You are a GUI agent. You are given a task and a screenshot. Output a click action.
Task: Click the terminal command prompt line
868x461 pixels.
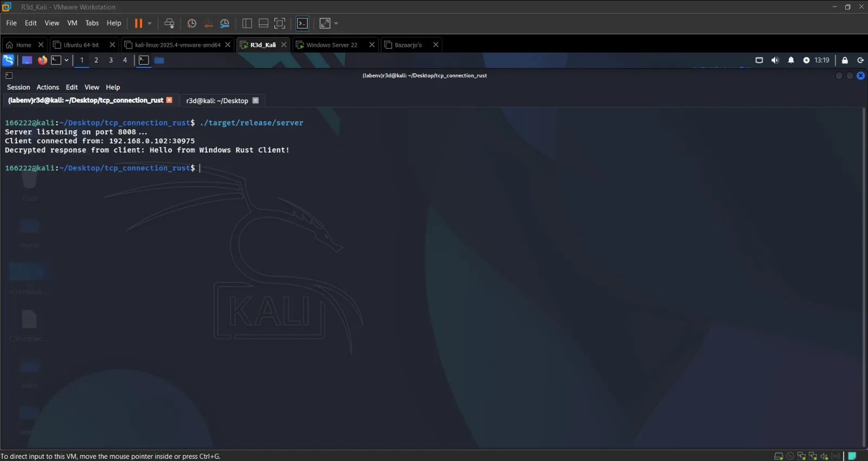[x=103, y=168]
